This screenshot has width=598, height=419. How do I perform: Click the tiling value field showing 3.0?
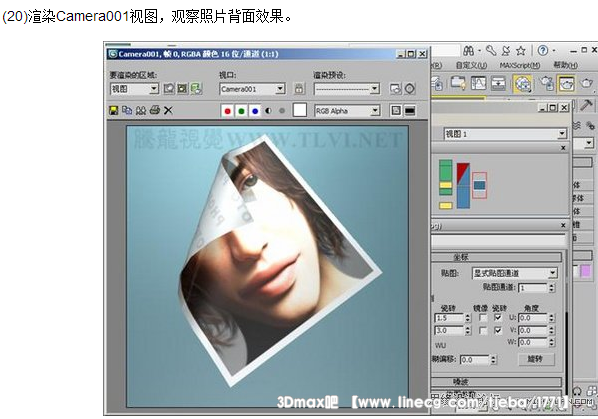pos(449,330)
